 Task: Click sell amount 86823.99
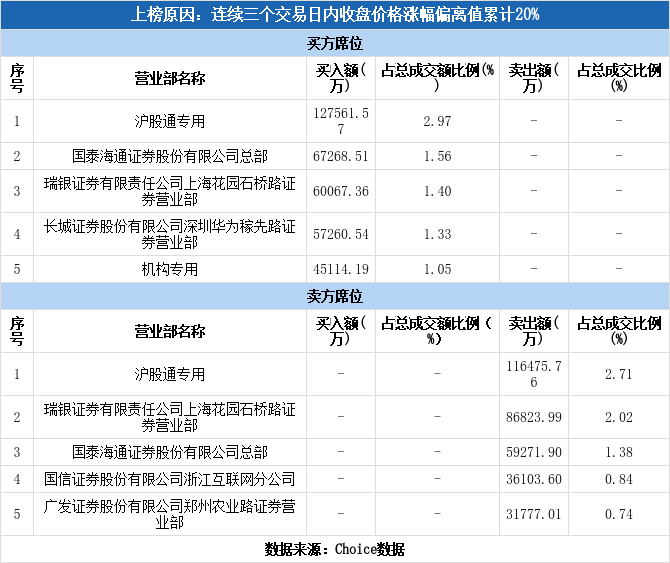click(534, 417)
